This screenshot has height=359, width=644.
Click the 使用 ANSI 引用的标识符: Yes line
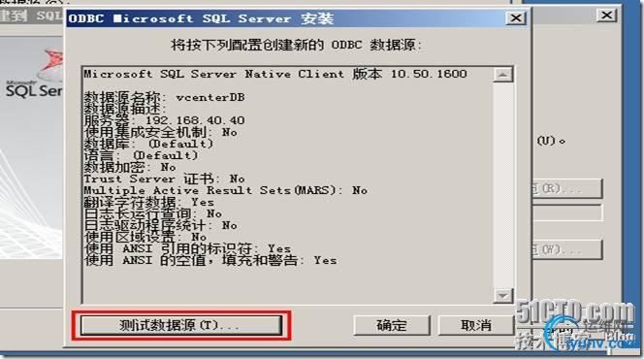pos(187,248)
